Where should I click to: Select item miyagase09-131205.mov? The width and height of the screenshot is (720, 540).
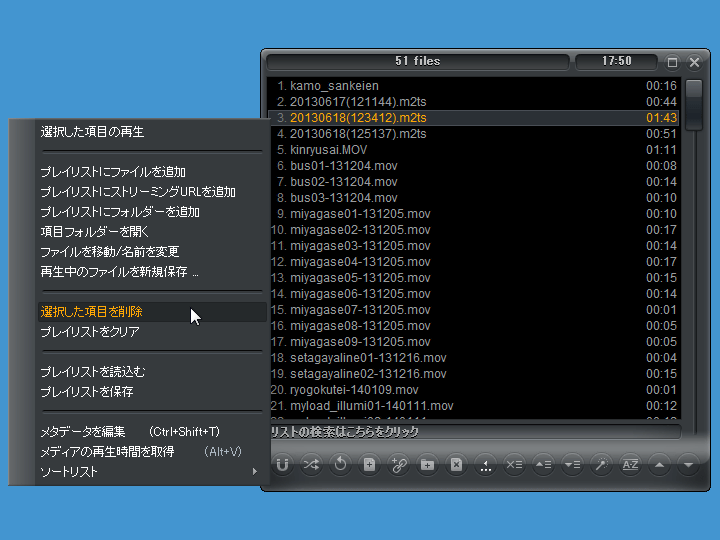point(474,342)
